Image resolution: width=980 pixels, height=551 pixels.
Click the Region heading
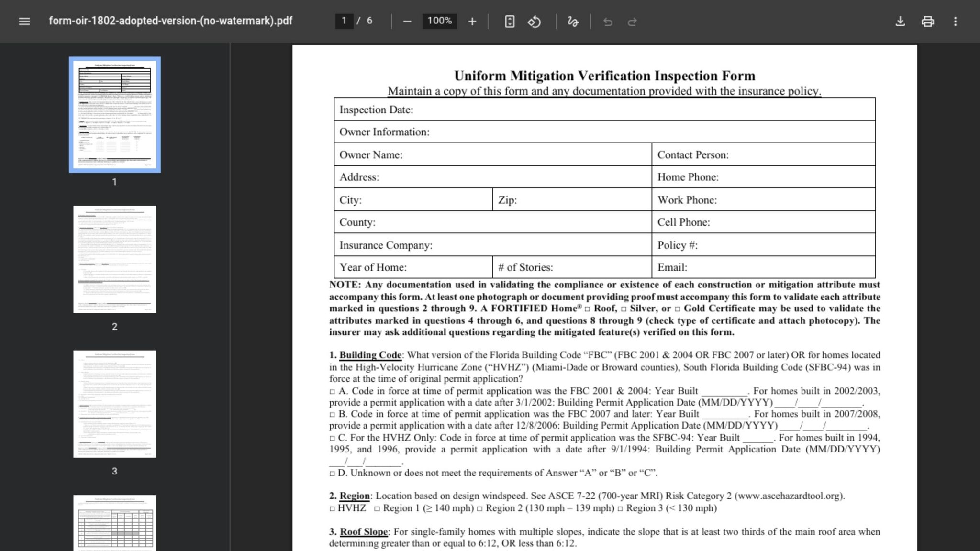click(355, 496)
